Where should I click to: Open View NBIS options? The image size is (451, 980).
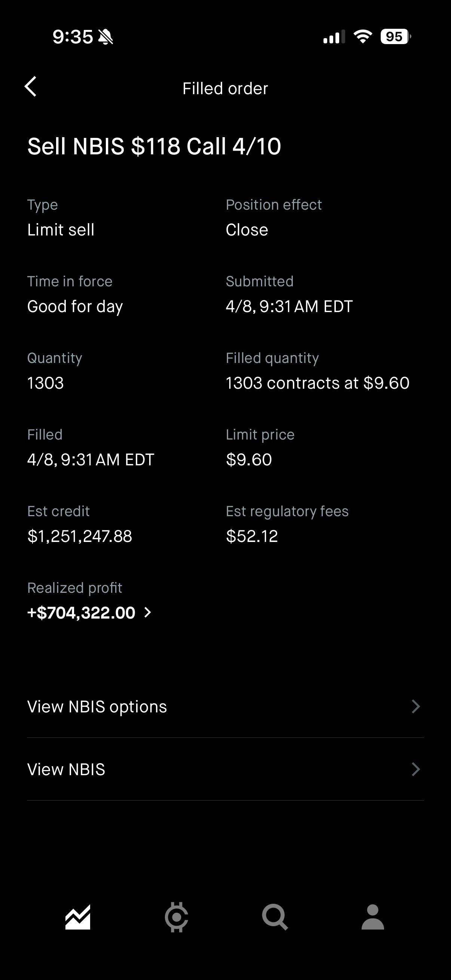point(97,706)
